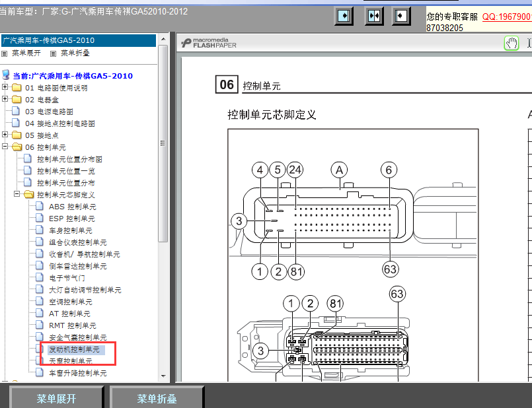The width and height of the screenshot is (532, 408).
Task: Open AT 控制单元 page
Action: [x=69, y=314]
